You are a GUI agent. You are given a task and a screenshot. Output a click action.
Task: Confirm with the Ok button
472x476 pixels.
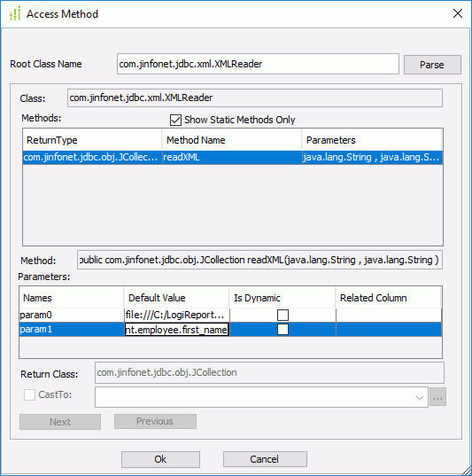160,459
